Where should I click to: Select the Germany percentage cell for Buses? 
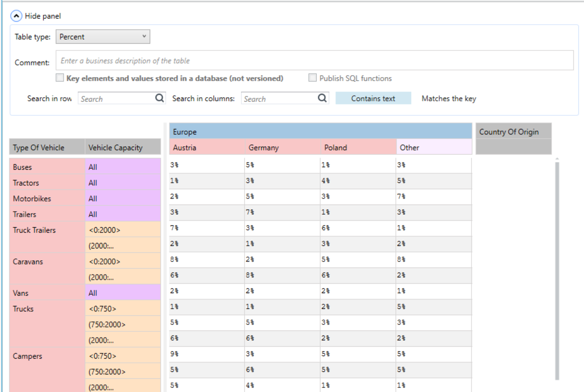282,165
